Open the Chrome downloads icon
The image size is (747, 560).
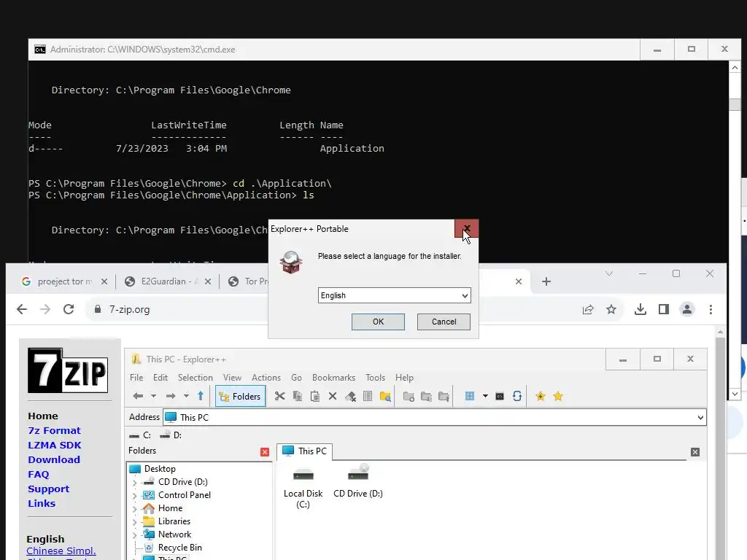(x=640, y=309)
